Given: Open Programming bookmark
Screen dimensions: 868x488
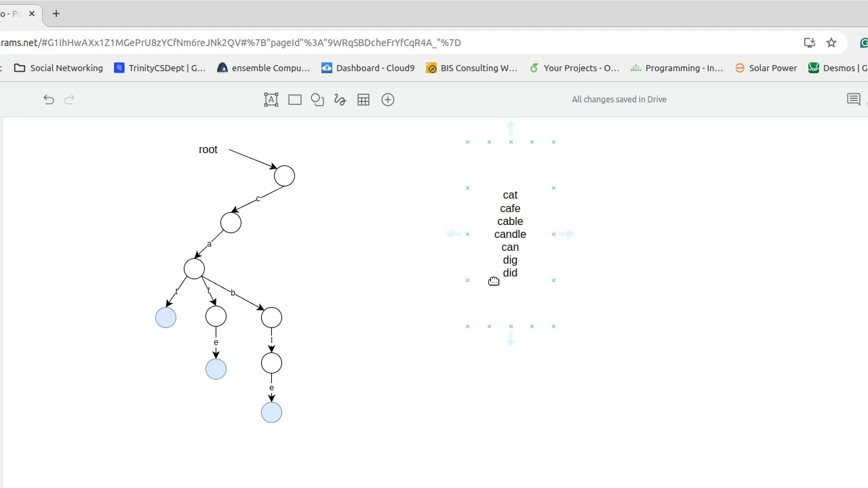Looking at the screenshot, I should 677,68.
